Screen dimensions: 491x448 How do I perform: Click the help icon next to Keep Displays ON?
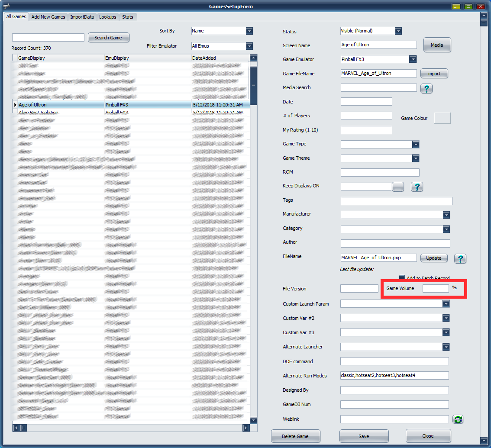[416, 187]
